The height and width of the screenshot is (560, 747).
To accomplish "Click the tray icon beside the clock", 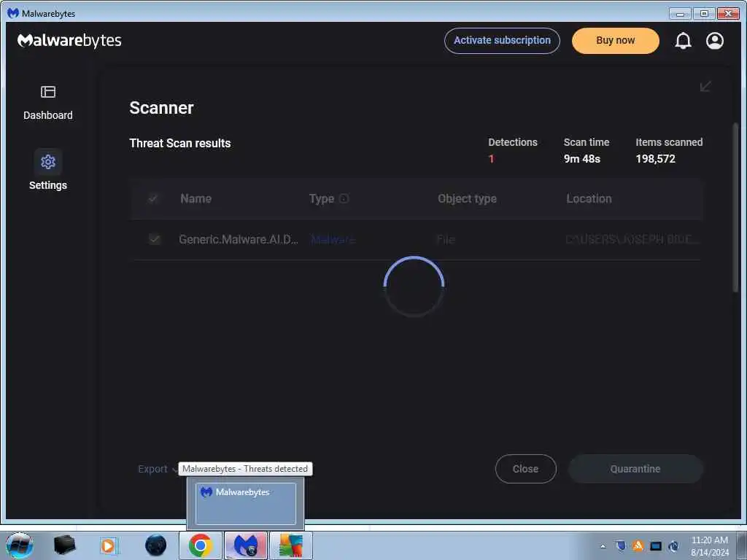I will pos(673,546).
